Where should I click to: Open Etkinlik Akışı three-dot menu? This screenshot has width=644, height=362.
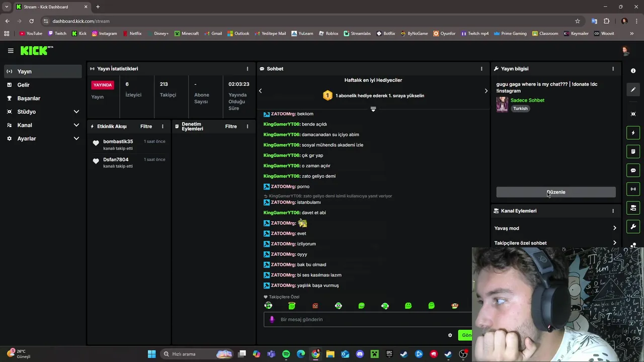tap(162, 127)
